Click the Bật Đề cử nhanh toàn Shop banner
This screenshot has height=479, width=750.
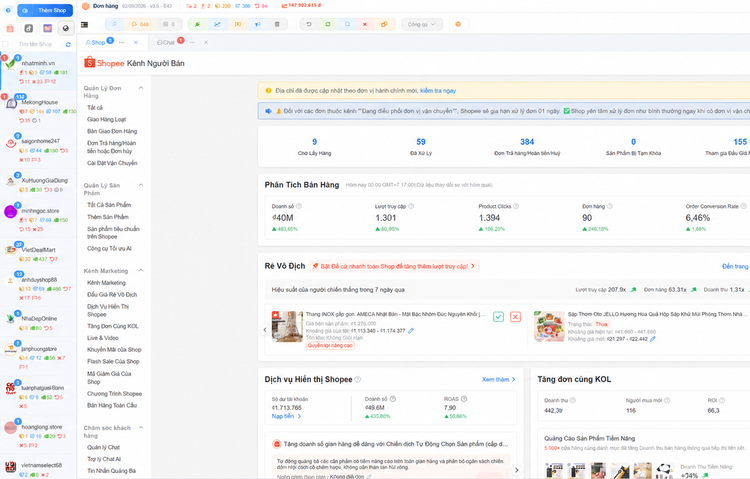394,266
